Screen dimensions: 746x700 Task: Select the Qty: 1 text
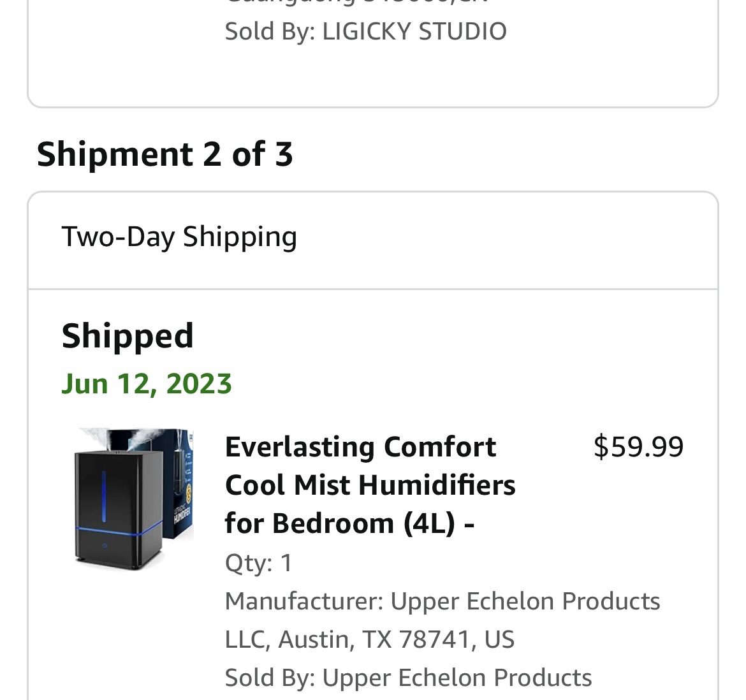(258, 563)
